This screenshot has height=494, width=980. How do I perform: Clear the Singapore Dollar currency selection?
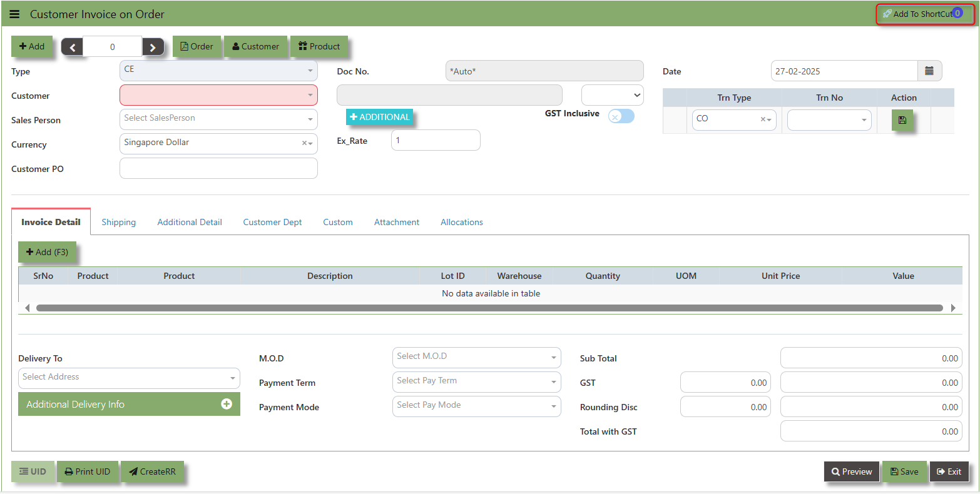point(304,143)
